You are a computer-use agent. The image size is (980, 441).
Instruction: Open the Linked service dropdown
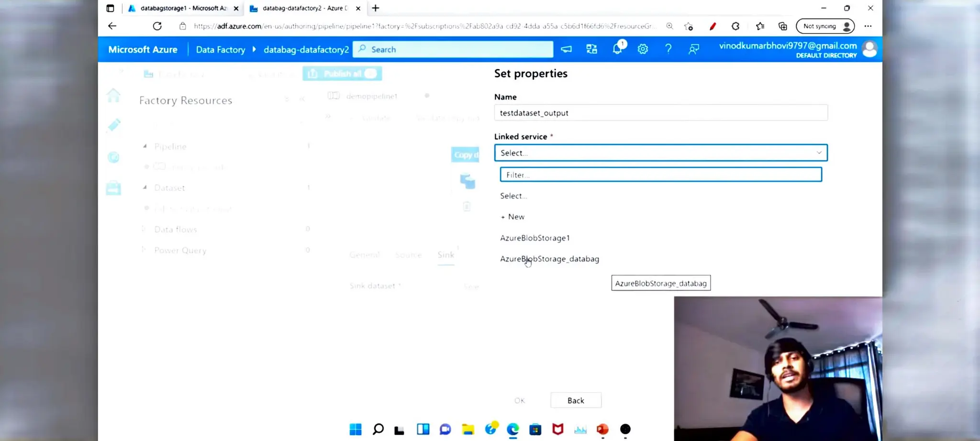pos(661,153)
